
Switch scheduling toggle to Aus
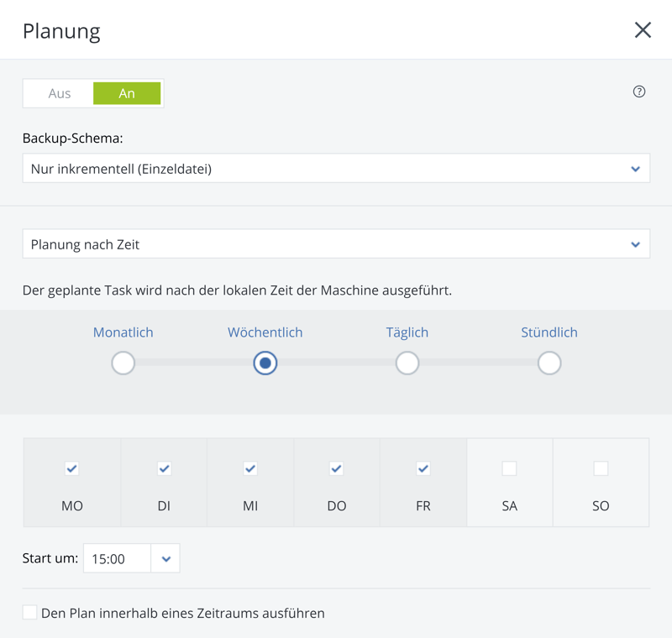[59, 93]
